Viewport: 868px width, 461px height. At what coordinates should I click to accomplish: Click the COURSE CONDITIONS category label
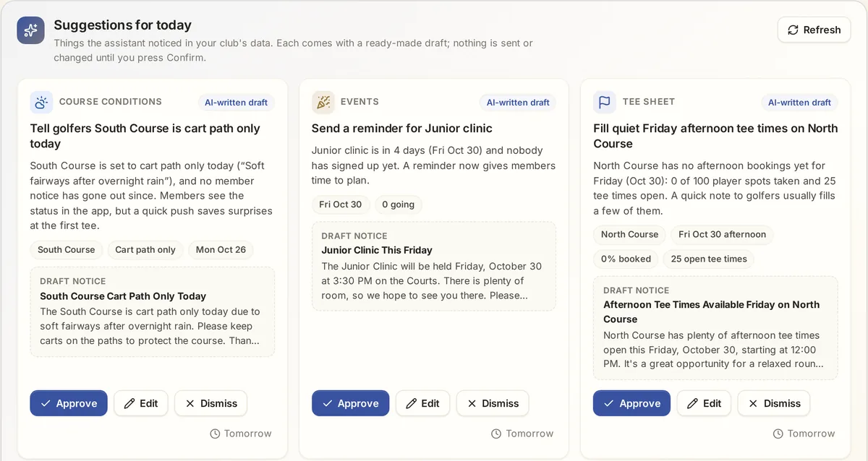point(111,102)
